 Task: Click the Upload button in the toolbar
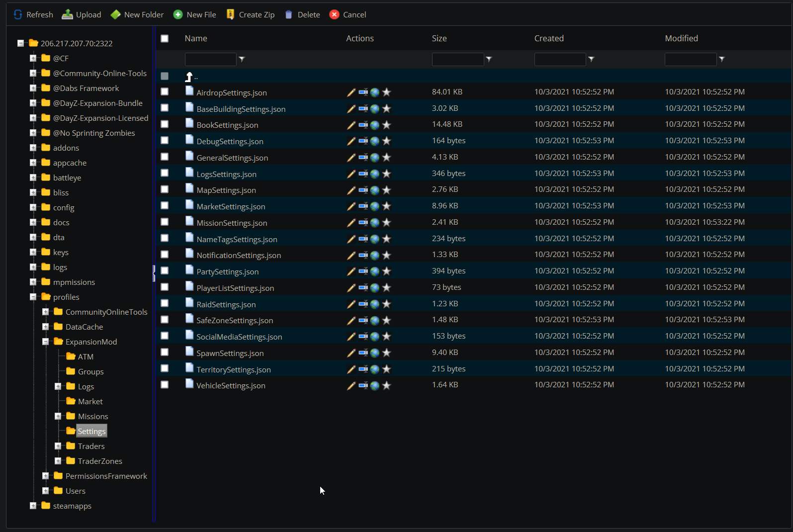pyautogui.click(x=82, y=15)
